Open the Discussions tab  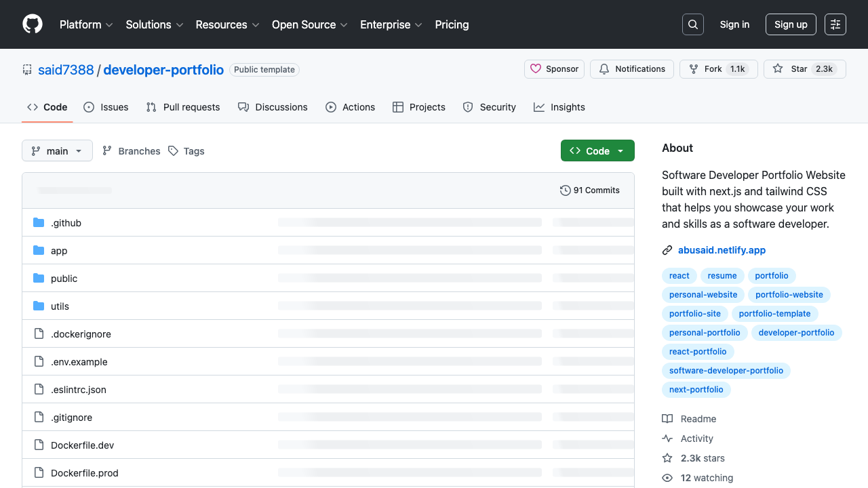click(273, 106)
